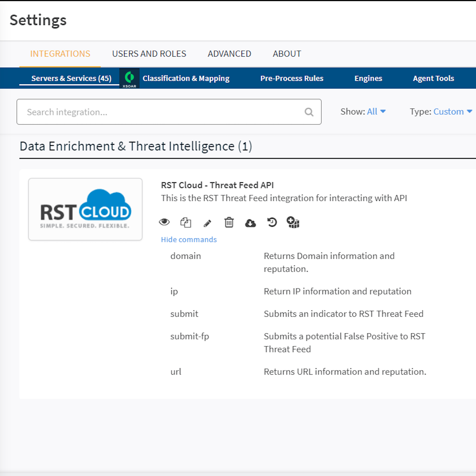Open the Type: Custom dropdown
476x476 pixels.
click(441, 112)
